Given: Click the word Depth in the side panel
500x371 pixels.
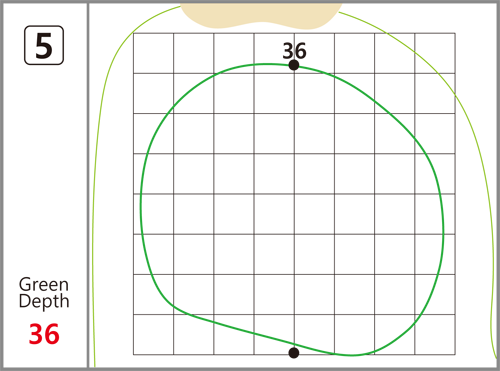Looking at the screenshot, I should point(44,301).
